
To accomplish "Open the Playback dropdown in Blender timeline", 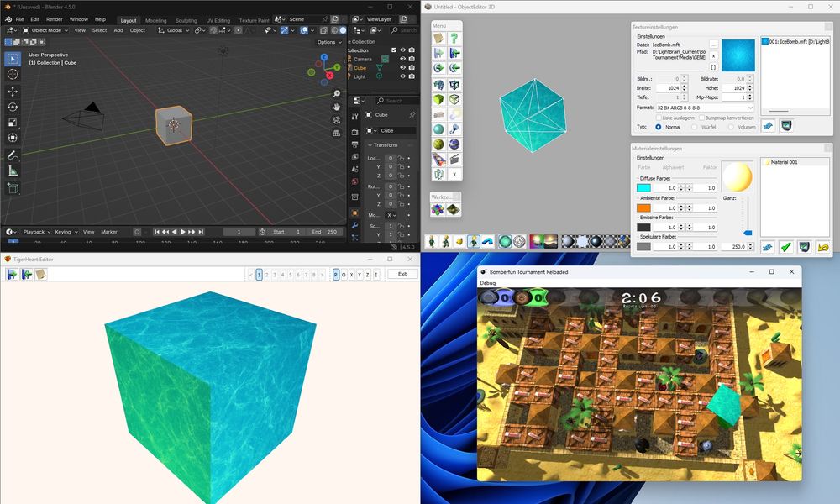I will click(36, 232).
